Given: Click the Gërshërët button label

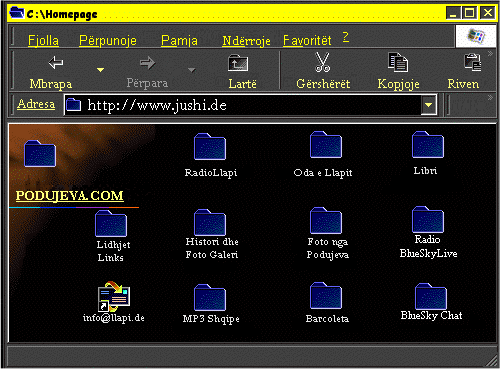Looking at the screenshot, I should pos(323,84).
